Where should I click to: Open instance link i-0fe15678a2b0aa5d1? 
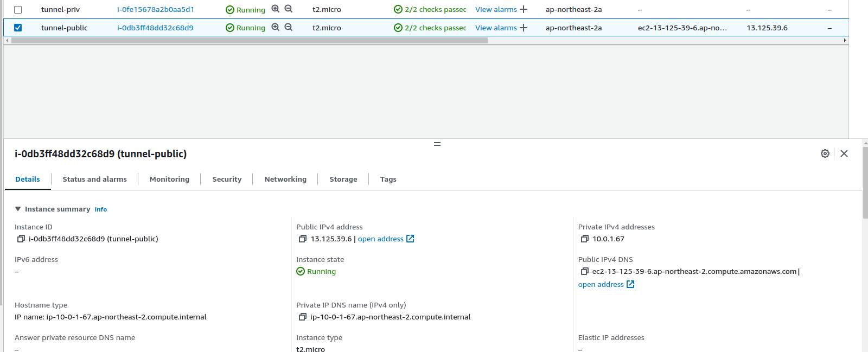(x=155, y=10)
